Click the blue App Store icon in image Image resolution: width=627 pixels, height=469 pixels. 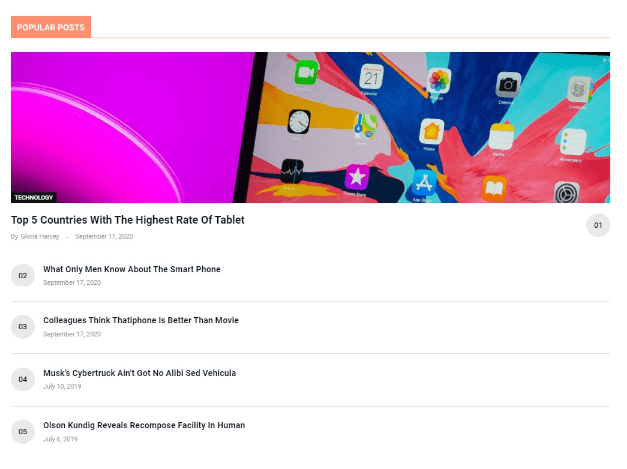point(424,183)
